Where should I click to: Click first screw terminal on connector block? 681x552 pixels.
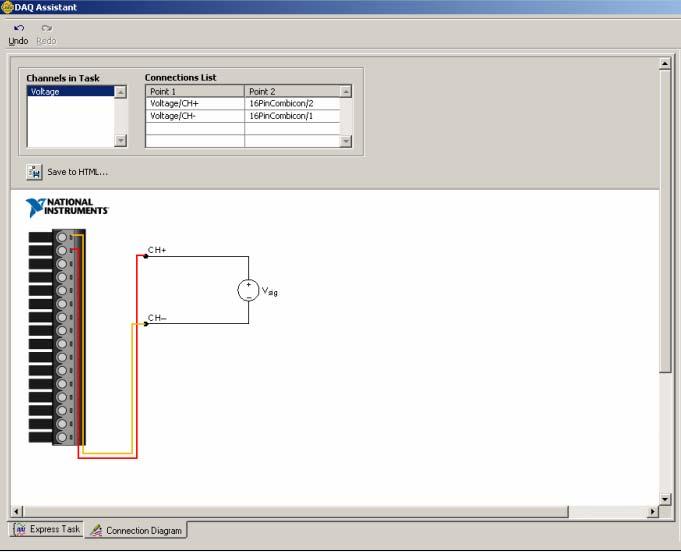(x=62, y=237)
